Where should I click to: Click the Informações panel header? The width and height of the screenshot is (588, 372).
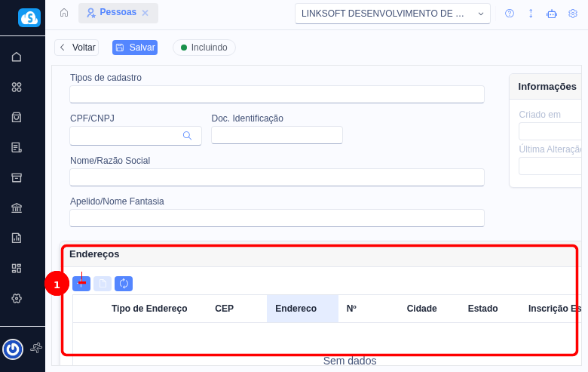point(547,87)
